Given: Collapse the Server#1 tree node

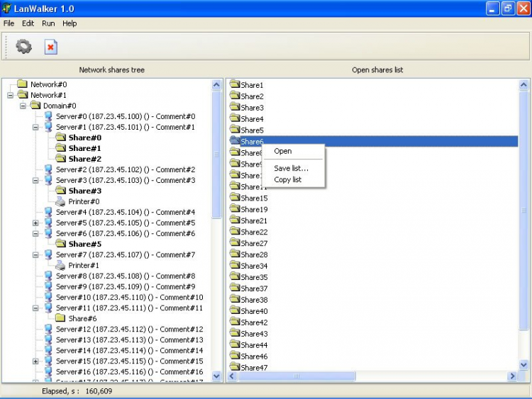Looking at the screenshot, I should point(35,127).
